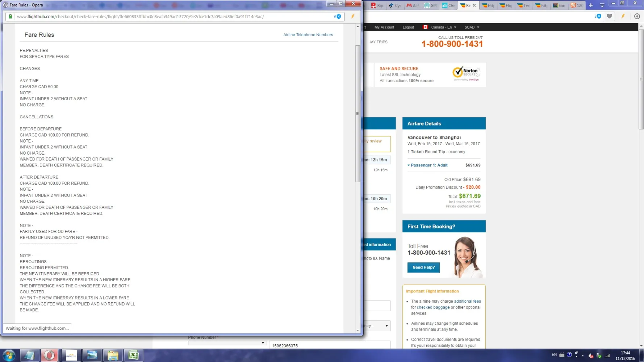Open Airline Telephone Numbers link
Image resolution: width=644 pixels, height=362 pixels.
pos(308,35)
